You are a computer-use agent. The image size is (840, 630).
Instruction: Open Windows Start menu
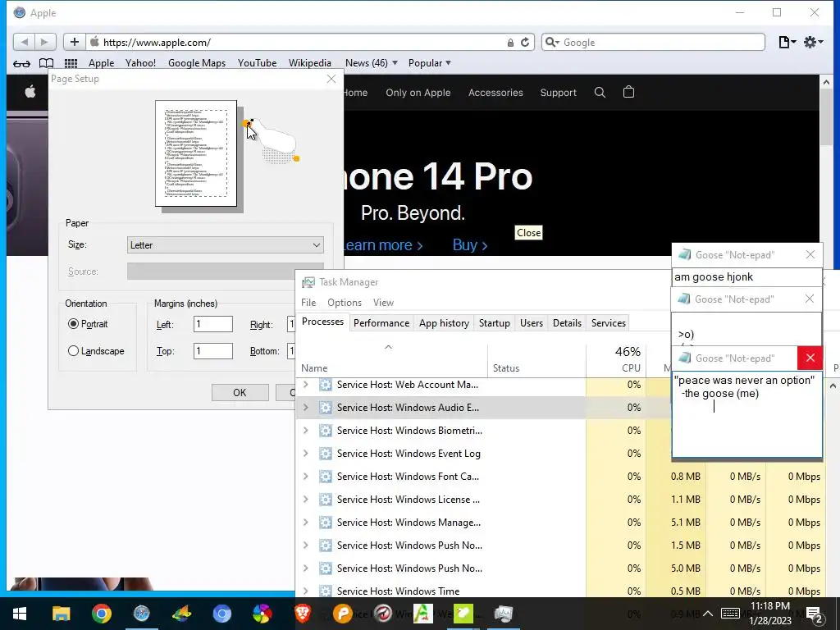(20, 614)
